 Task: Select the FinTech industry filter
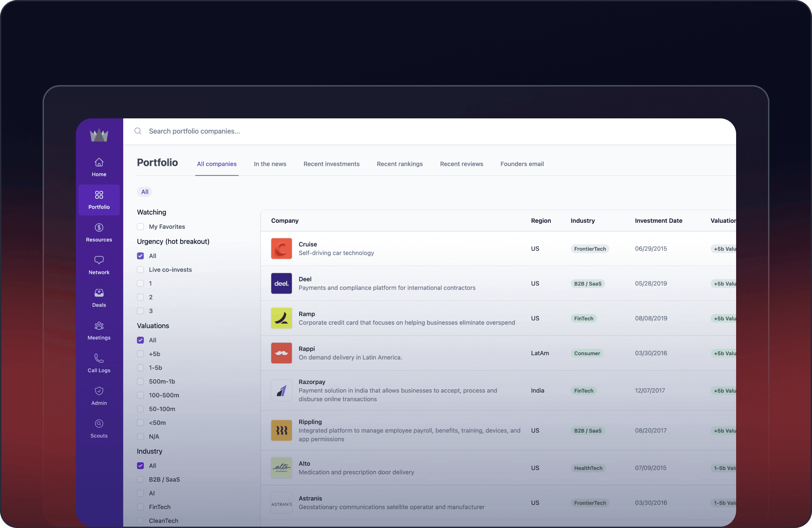click(140, 507)
